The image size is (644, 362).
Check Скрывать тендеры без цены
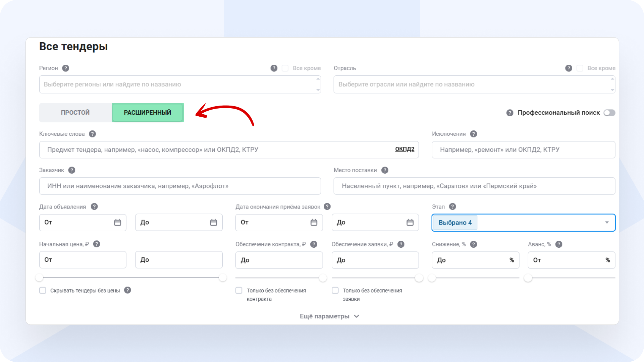coord(43,290)
